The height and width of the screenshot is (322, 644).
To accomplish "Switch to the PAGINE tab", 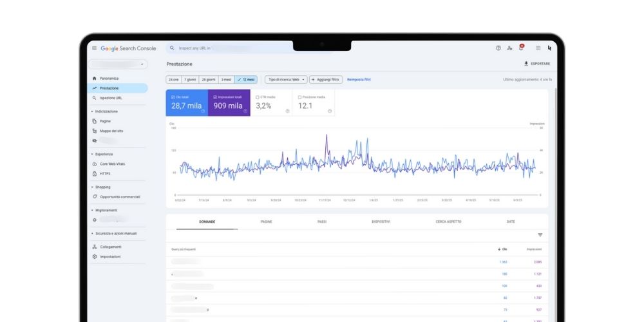I will tap(266, 222).
